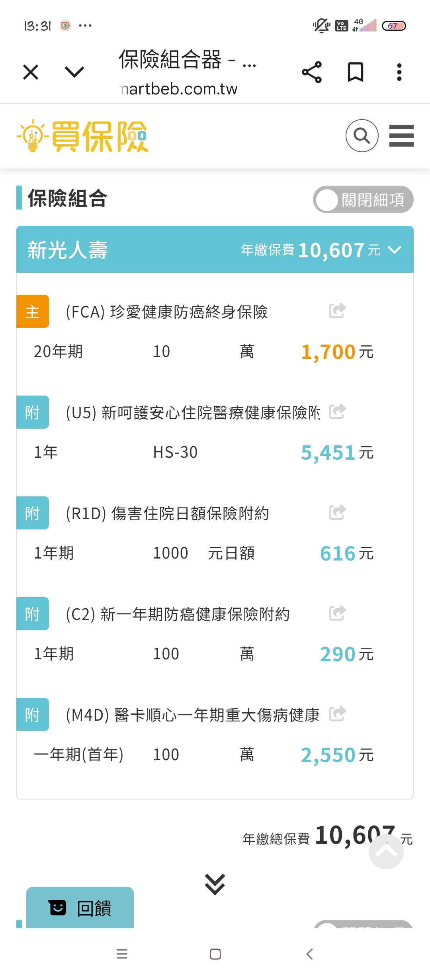
Task: Open external link for R1D 傷害住院日額
Action: point(337,512)
